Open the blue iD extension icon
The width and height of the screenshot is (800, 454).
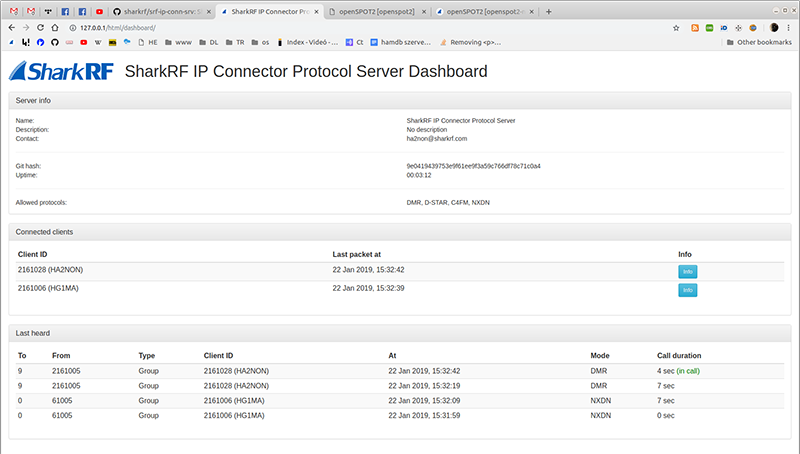point(723,28)
